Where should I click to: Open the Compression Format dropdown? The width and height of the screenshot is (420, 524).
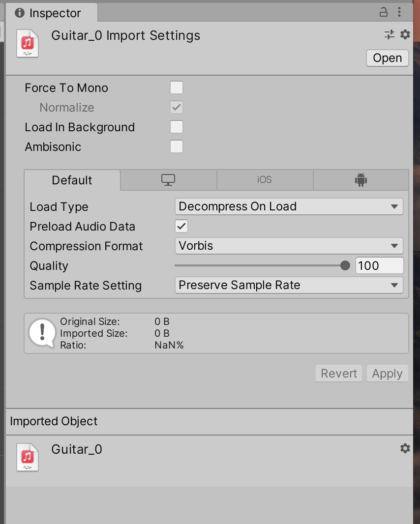click(x=289, y=246)
